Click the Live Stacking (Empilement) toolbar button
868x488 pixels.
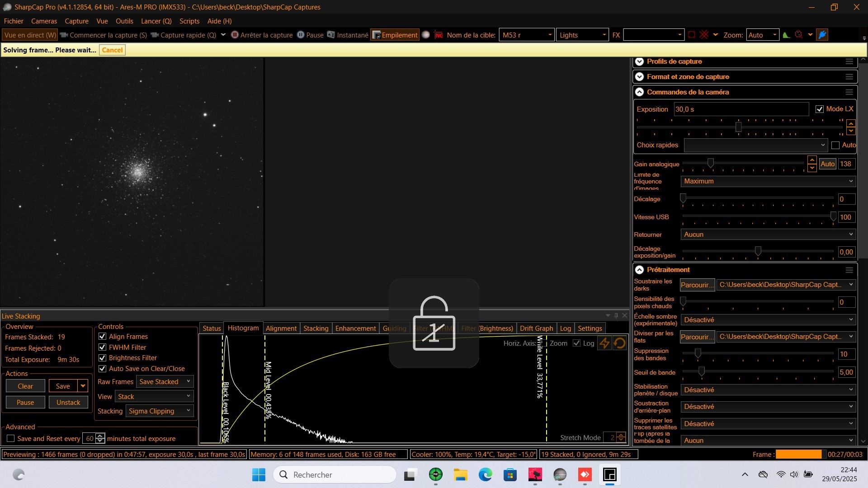pos(395,35)
